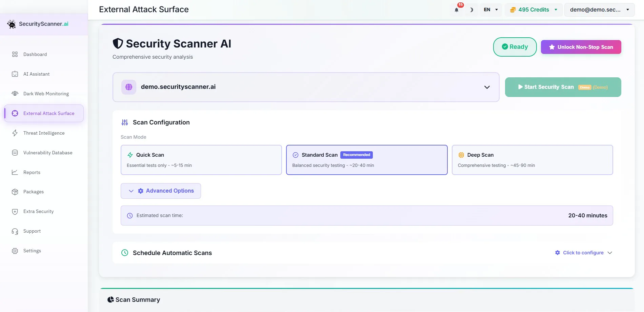The image size is (644, 312).
Task: Select the Standard Scan mode
Action: point(367,160)
